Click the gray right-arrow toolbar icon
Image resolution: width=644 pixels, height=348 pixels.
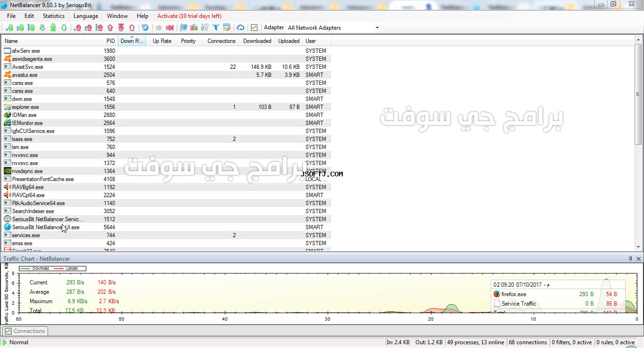(159, 28)
